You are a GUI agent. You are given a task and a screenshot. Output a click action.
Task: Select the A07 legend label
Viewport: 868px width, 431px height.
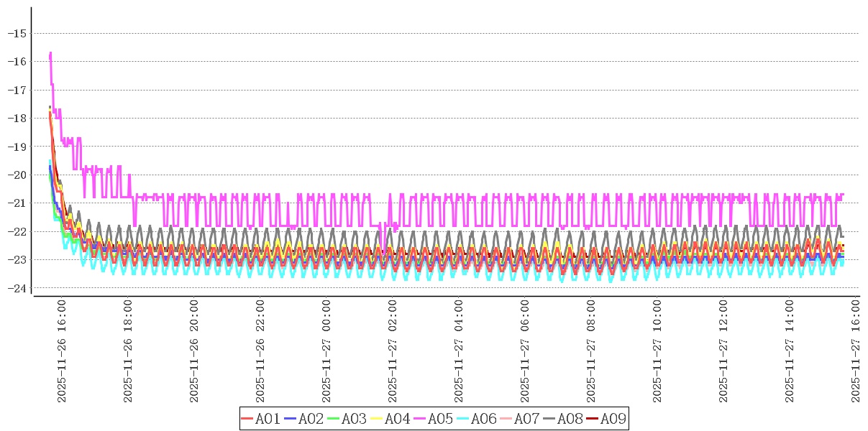point(526,419)
